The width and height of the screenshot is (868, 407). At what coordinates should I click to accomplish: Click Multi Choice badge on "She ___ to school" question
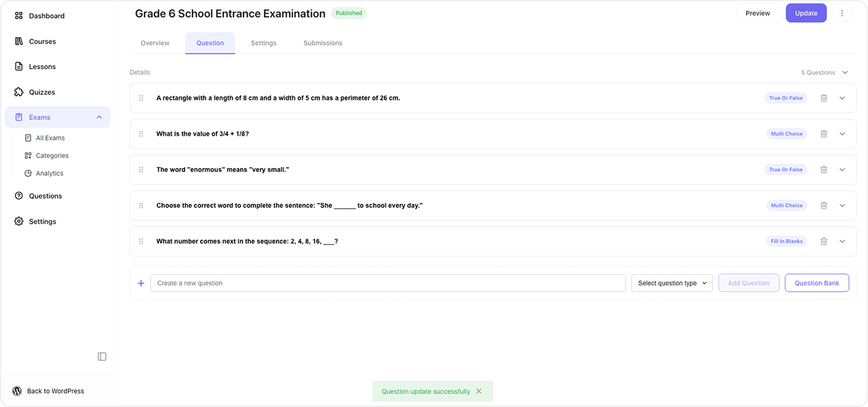pyautogui.click(x=787, y=206)
